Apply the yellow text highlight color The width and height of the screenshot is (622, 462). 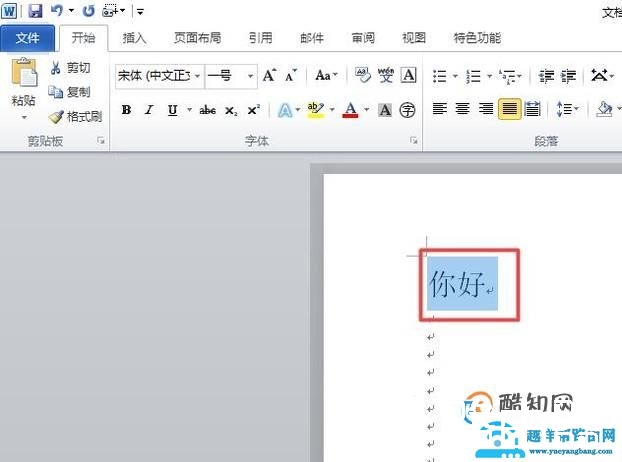point(315,110)
